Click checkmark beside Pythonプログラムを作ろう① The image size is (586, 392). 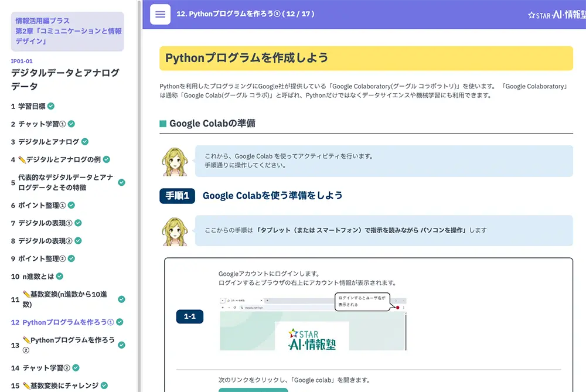pos(120,322)
